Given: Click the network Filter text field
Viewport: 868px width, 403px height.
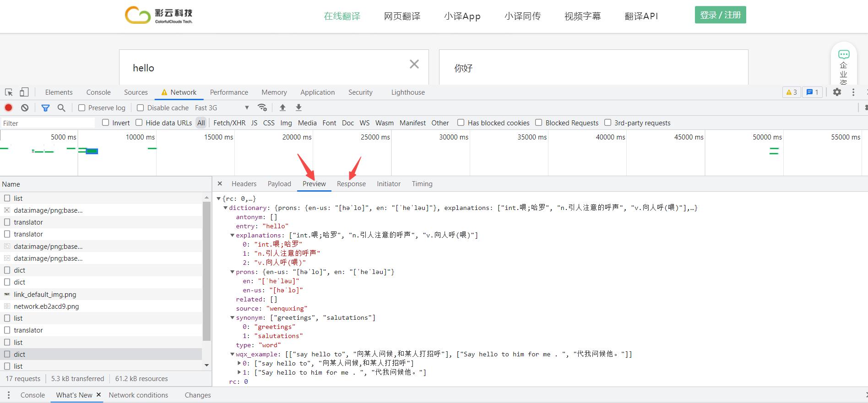Looking at the screenshot, I should pos(48,123).
